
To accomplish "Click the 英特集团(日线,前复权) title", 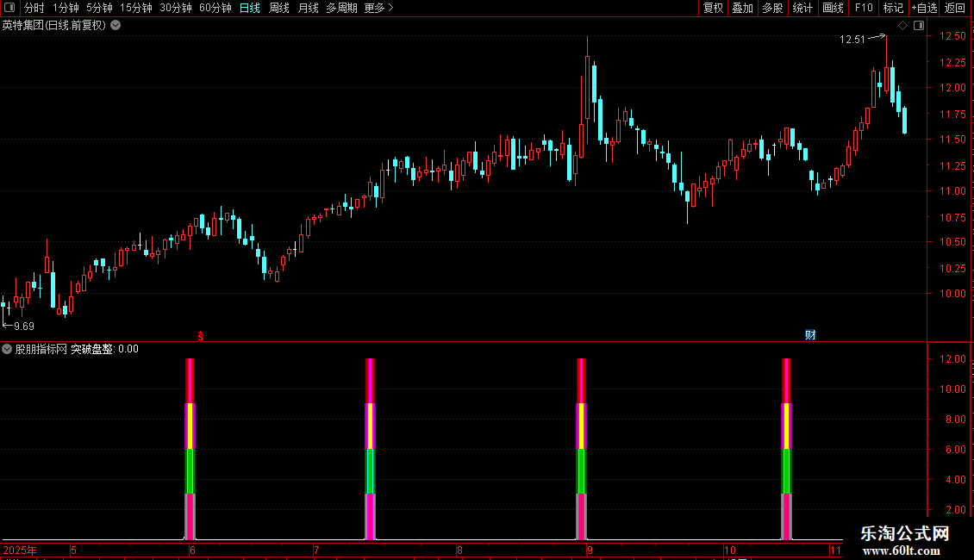I will click(54, 26).
